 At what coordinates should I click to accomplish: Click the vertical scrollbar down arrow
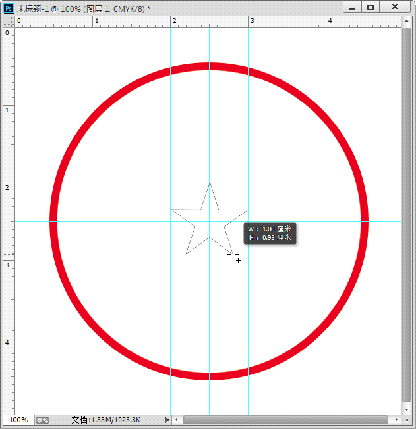click(x=406, y=410)
